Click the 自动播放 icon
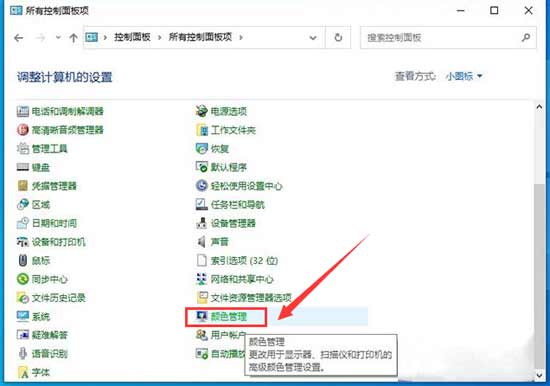This screenshot has width=550, height=386. [x=202, y=354]
